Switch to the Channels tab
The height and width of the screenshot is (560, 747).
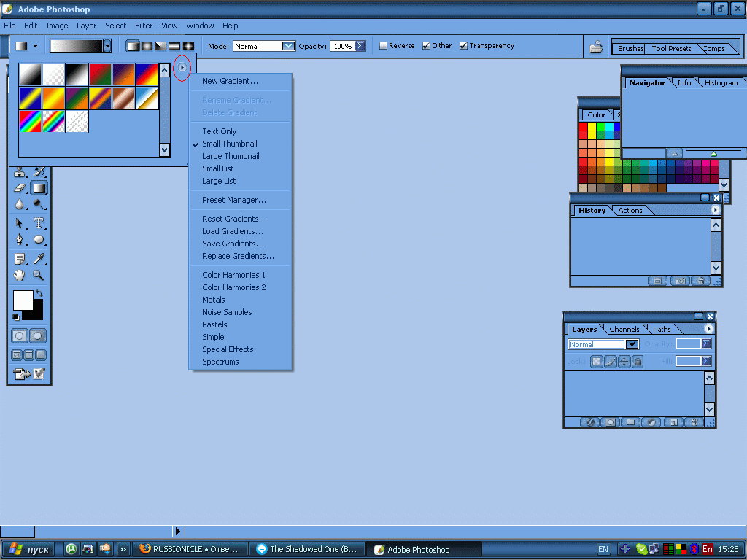624,329
